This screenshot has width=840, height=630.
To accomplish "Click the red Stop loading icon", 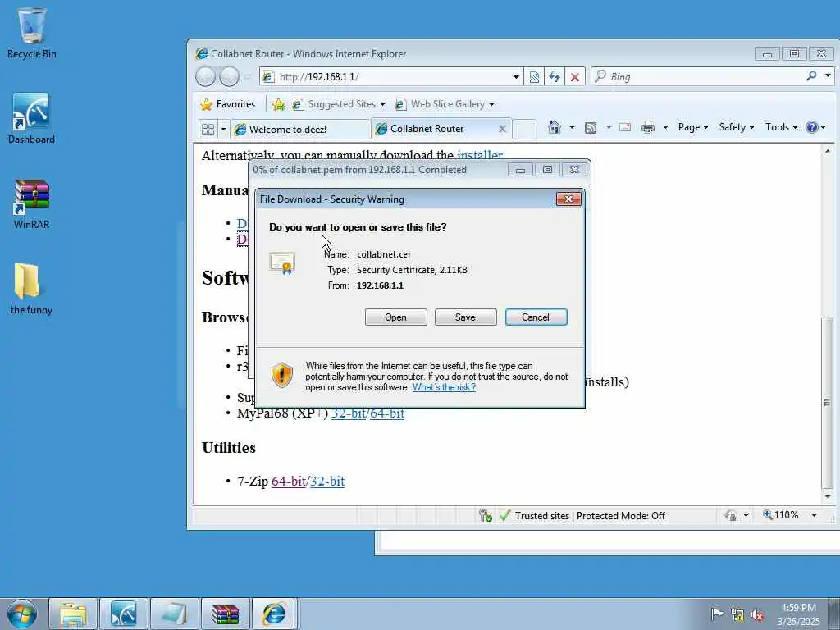I will pyautogui.click(x=575, y=77).
